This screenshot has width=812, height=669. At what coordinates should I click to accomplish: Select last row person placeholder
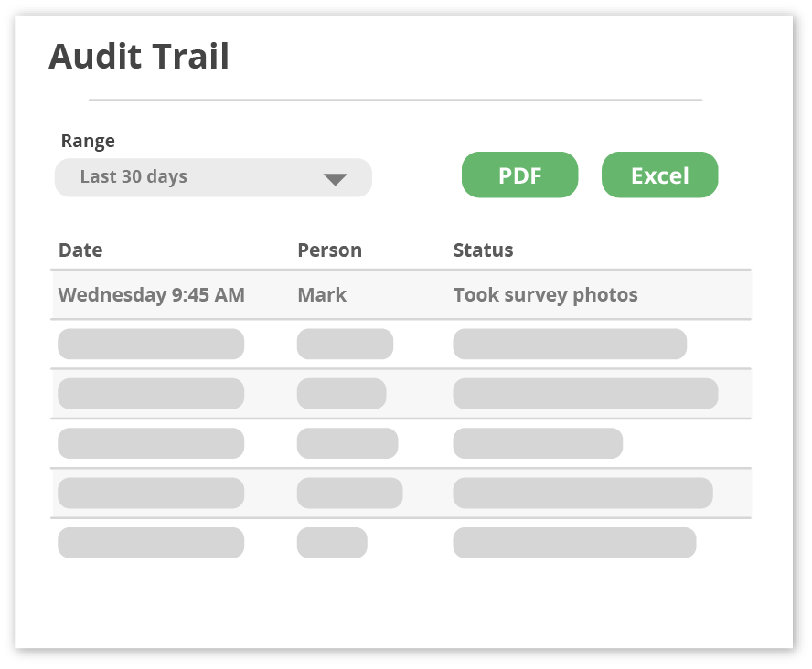[332, 543]
